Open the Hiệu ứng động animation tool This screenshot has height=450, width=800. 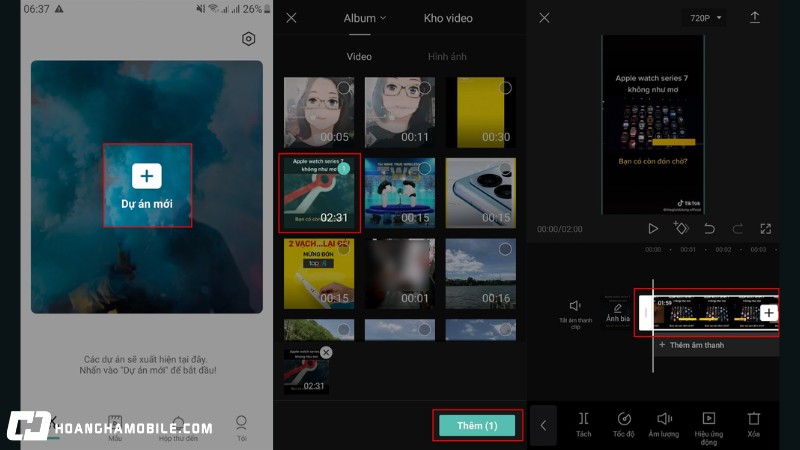[709, 424]
